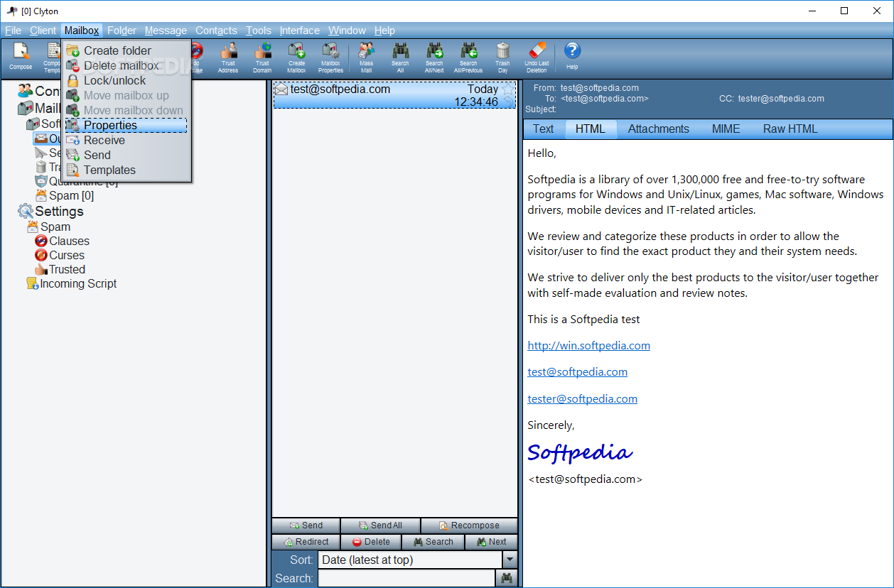Image resolution: width=894 pixels, height=588 pixels.
Task: Switch to the Raw HTML tab
Action: 790,129
